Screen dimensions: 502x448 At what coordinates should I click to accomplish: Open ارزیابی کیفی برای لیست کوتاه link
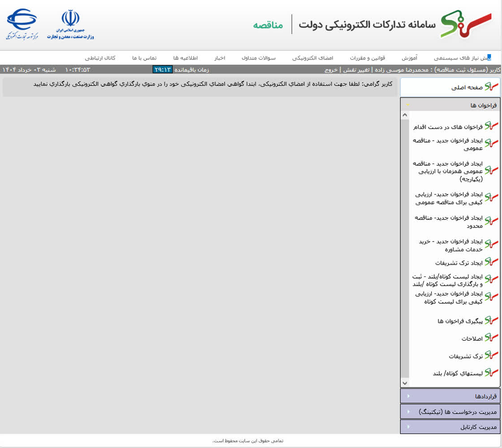point(449,297)
